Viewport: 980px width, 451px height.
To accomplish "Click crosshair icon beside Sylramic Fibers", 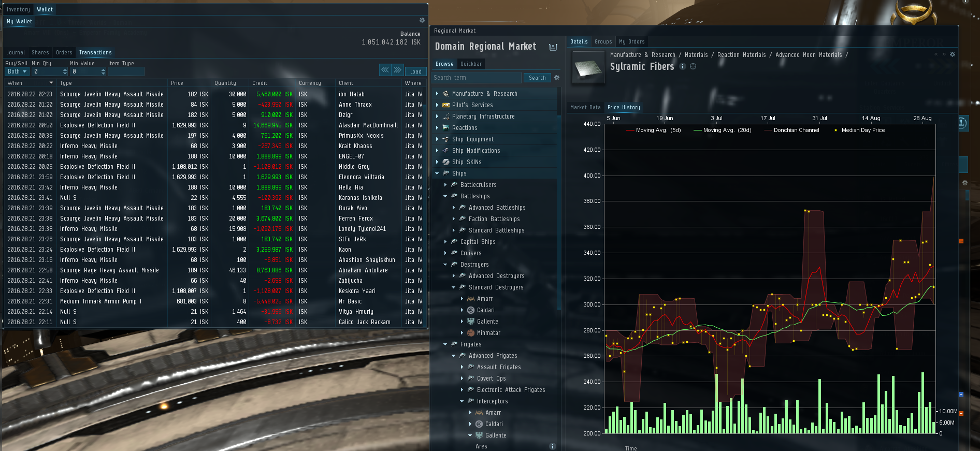I will pos(693,66).
